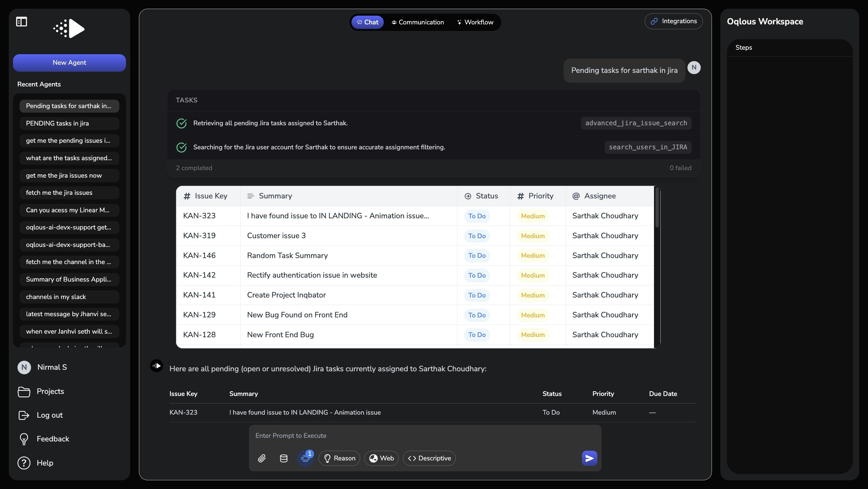
Task: Send the prompt with the arrow button
Action: pos(589,458)
